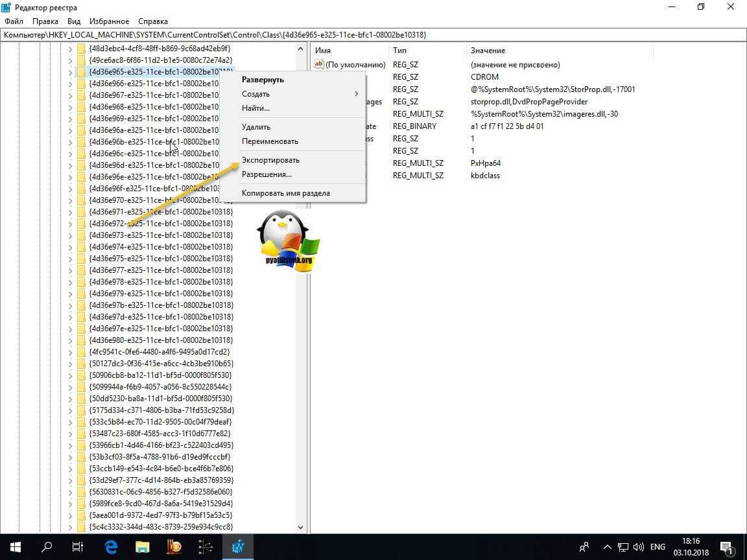Choose Экспортировать in the context menu
Image resolution: width=747 pixels, height=560 pixels.
(270, 160)
